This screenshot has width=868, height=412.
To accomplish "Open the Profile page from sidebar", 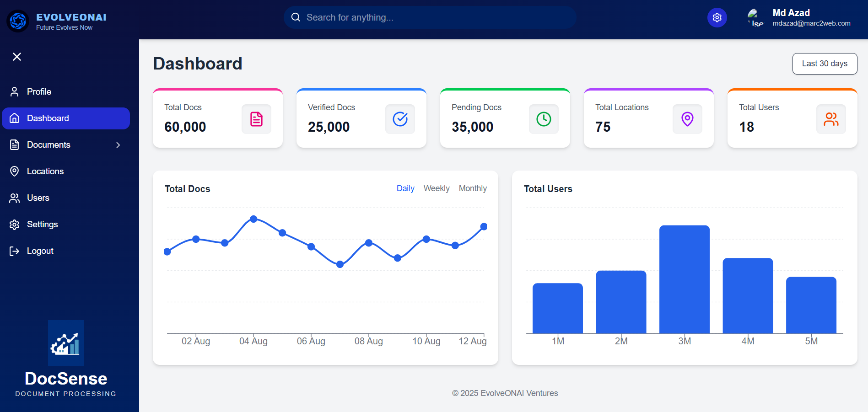I will [x=39, y=92].
